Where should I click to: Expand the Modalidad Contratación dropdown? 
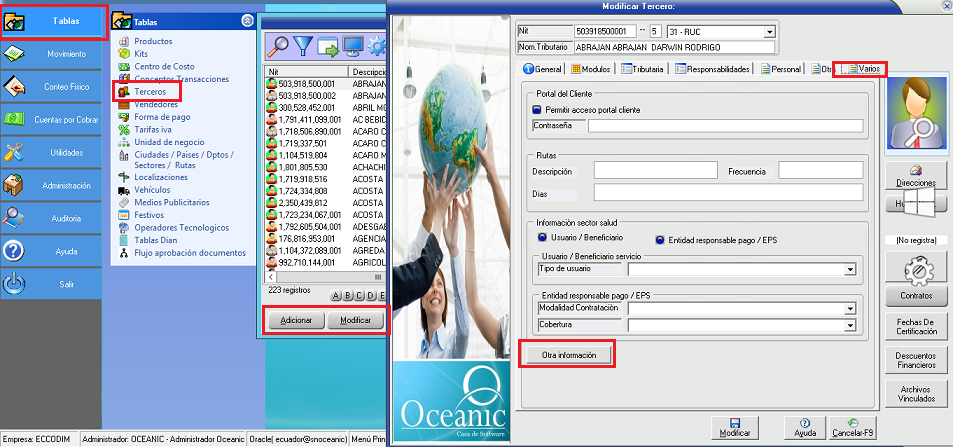(x=850, y=310)
